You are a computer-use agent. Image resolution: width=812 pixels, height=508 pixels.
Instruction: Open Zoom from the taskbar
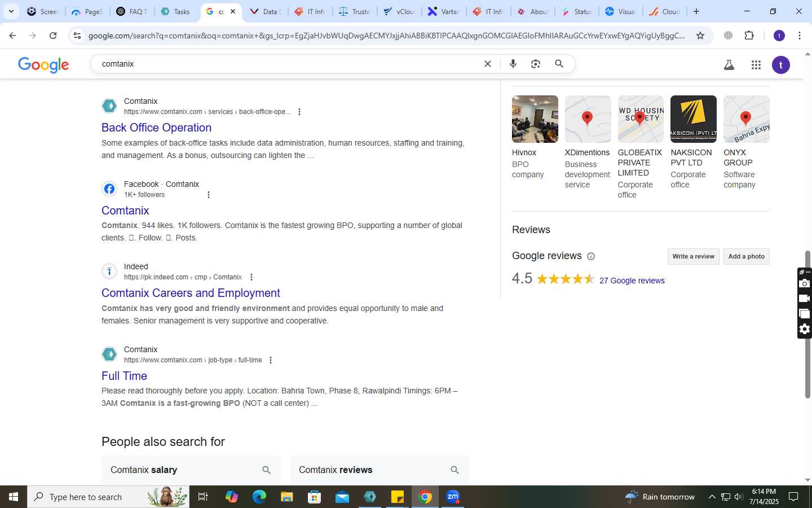(x=453, y=497)
